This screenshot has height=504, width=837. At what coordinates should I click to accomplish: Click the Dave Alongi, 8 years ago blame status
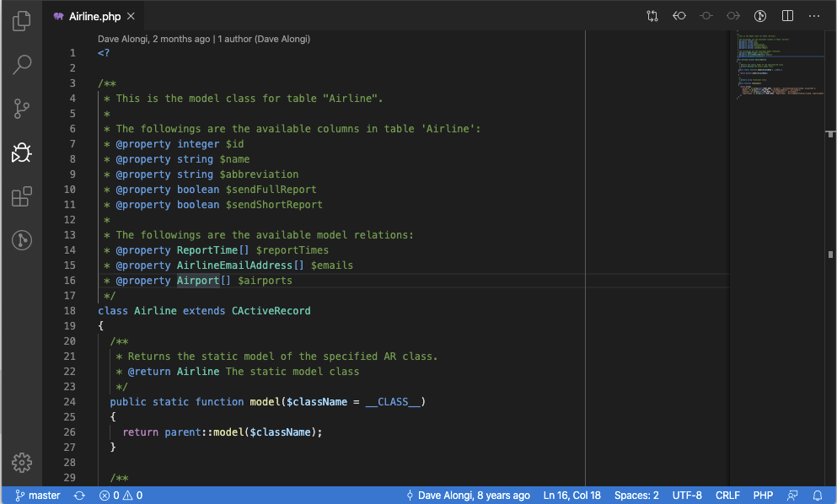pos(468,496)
